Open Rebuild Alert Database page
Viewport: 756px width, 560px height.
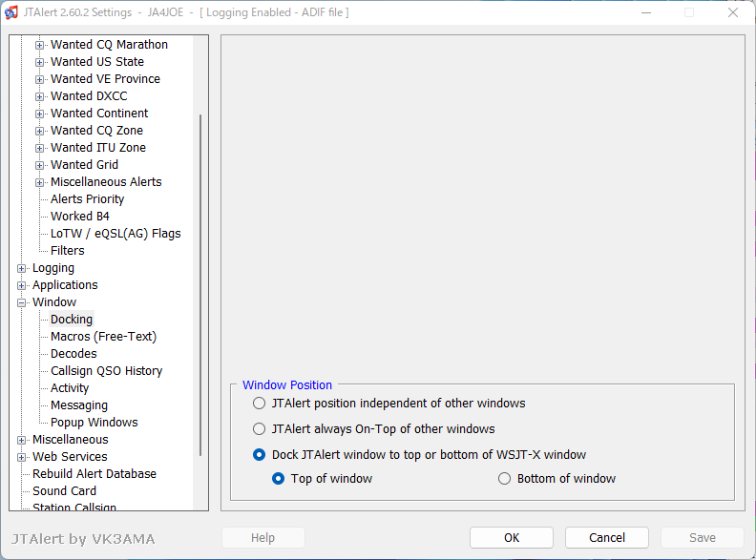pos(94,474)
